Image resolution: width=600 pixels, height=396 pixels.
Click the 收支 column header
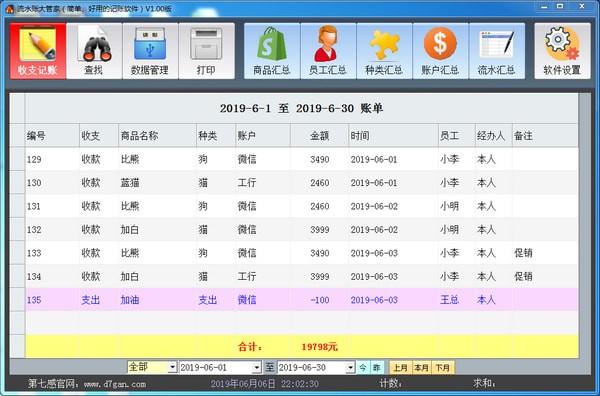click(99, 135)
